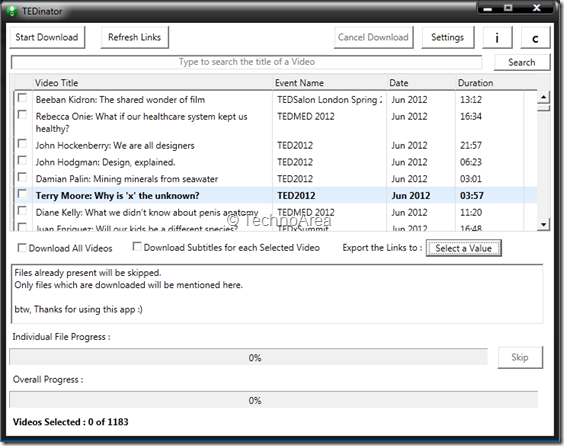Click the log message text area
The height and width of the screenshot is (446, 564).
pos(277,294)
